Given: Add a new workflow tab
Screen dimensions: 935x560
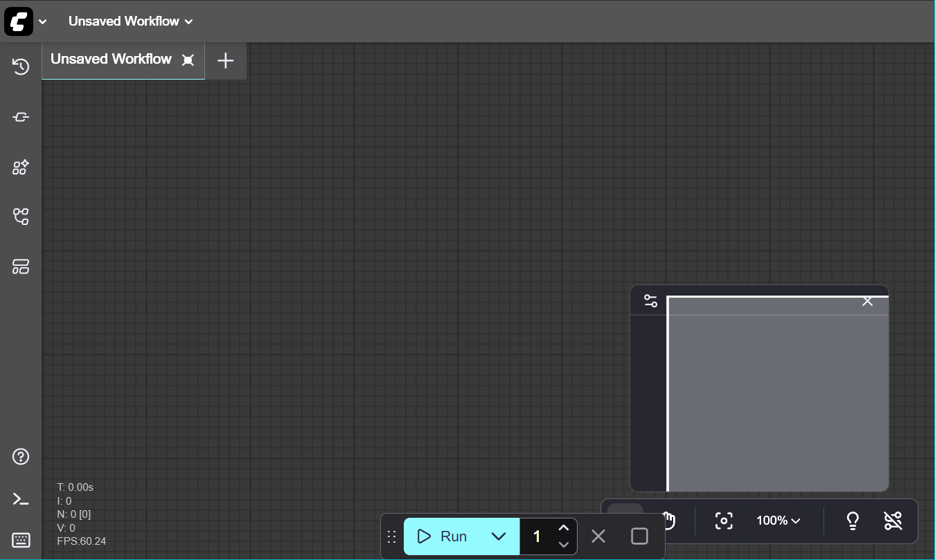Looking at the screenshot, I should coord(226,61).
